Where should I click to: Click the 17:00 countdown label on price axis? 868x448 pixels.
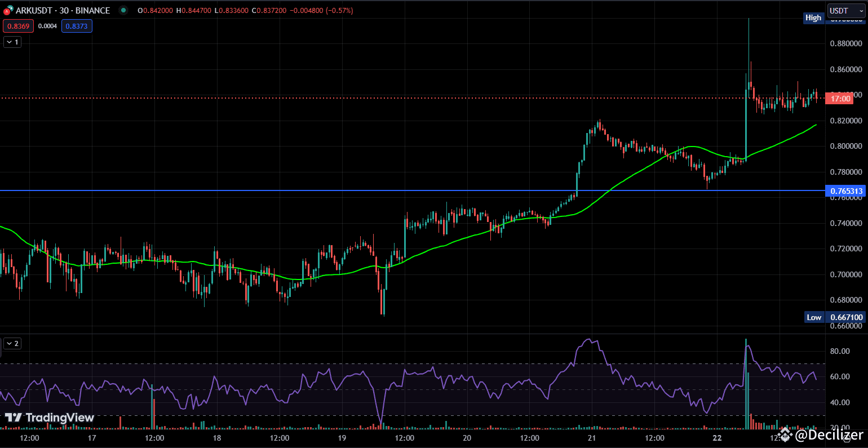(x=840, y=99)
